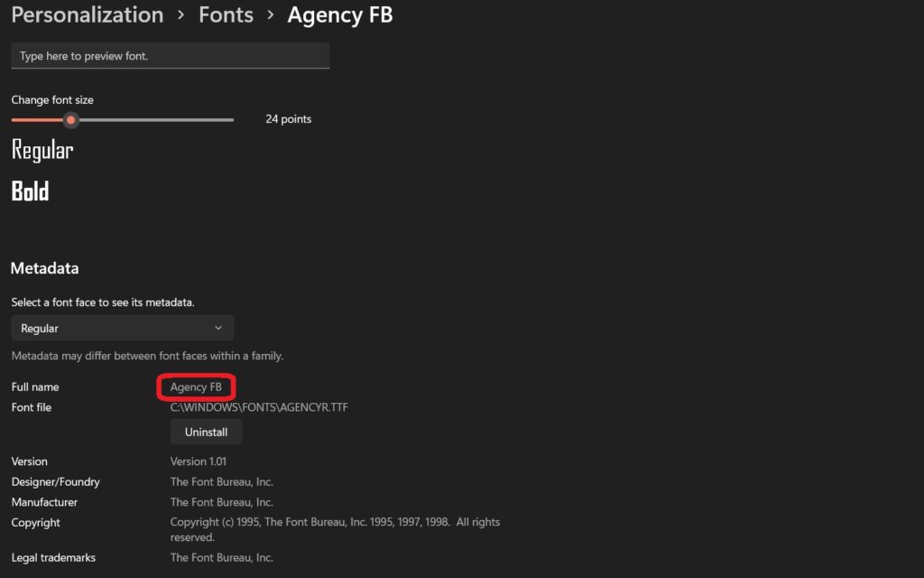This screenshot has height=578, width=924.
Task: Click the 24 points size label
Action: pyautogui.click(x=288, y=118)
